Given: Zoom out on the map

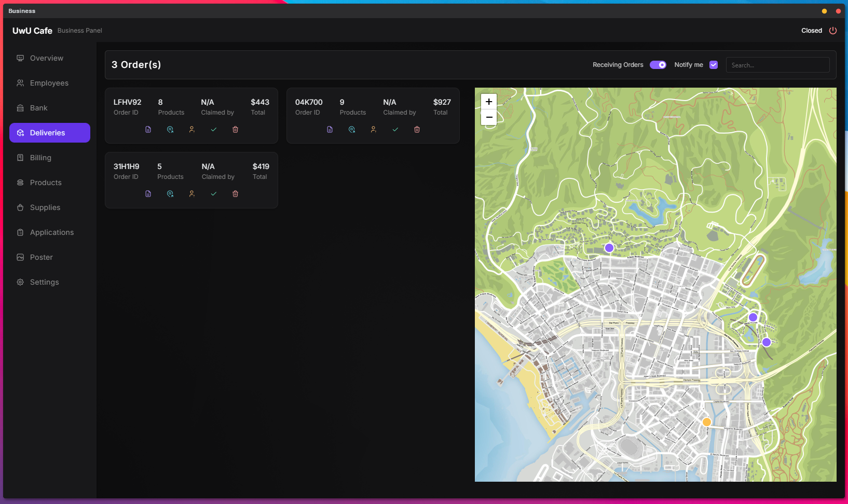Looking at the screenshot, I should [x=489, y=118].
